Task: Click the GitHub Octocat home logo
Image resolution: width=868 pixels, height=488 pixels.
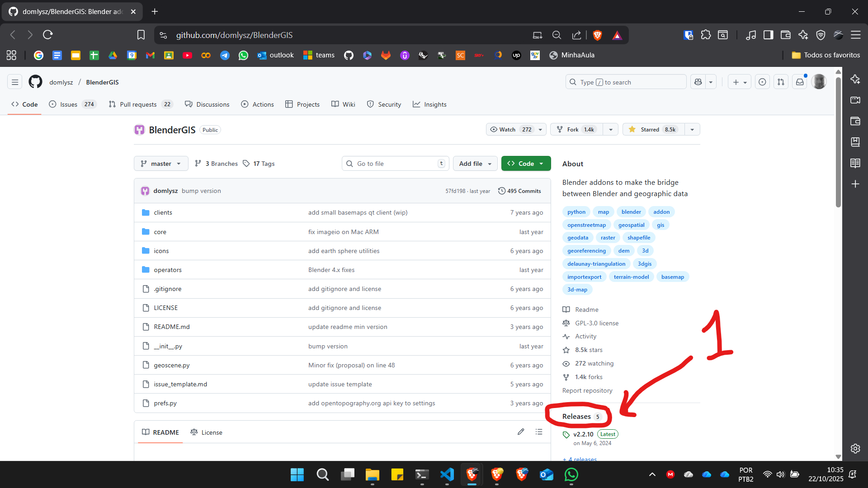Action: [35, 82]
